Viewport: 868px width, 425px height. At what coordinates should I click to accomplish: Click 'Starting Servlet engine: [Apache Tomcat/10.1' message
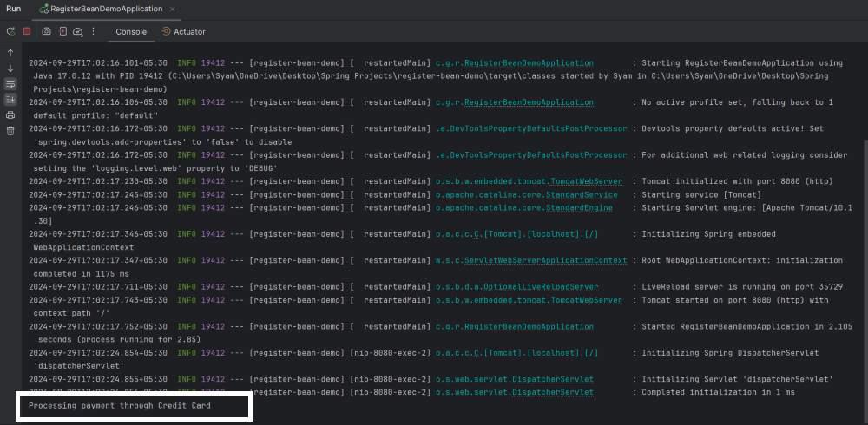pos(746,208)
